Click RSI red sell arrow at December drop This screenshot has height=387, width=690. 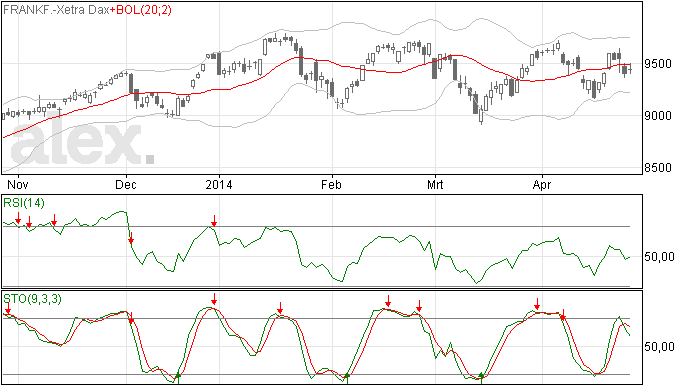click(131, 238)
